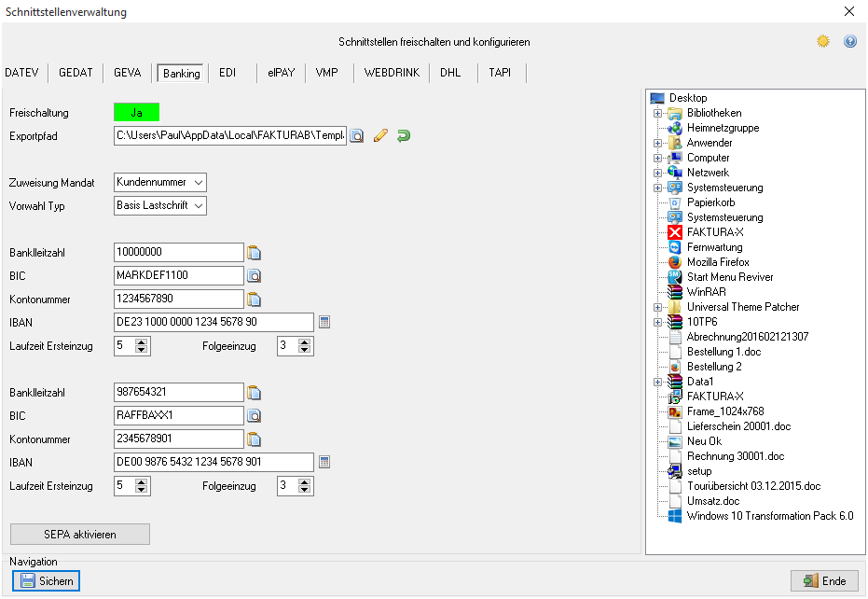The width and height of the screenshot is (868, 599).
Task: Select the WinRAR icon in tree
Action: [675, 292]
